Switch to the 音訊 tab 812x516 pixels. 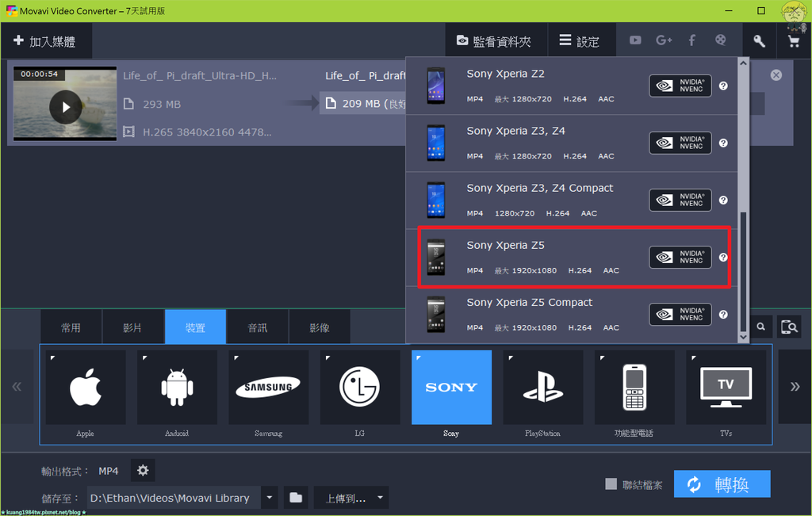click(258, 327)
